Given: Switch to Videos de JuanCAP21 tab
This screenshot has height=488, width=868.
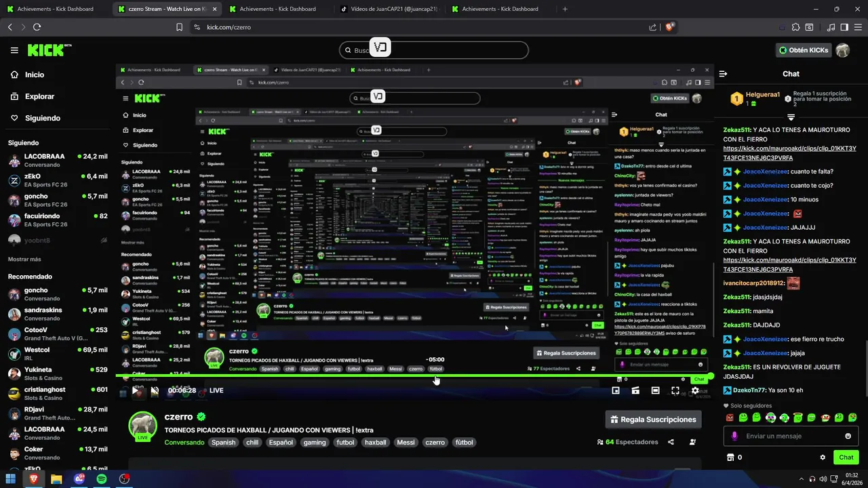Looking at the screenshot, I should click(x=389, y=9).
